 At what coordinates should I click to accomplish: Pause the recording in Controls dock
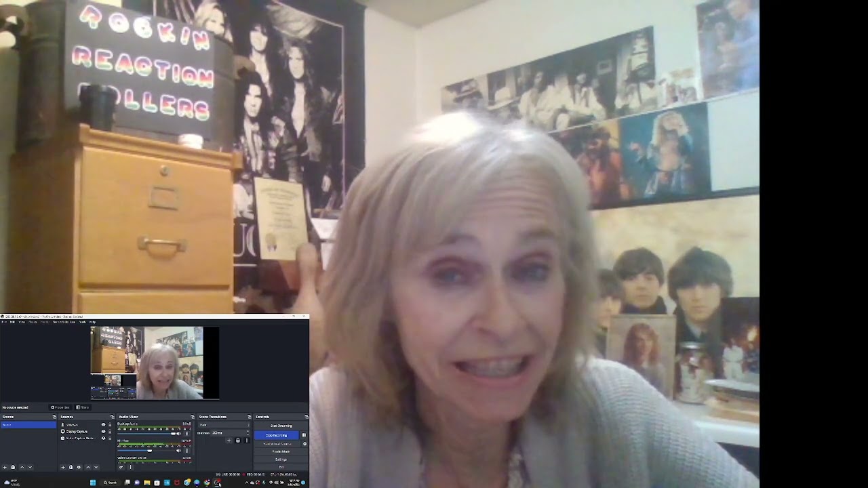point(304,435)
